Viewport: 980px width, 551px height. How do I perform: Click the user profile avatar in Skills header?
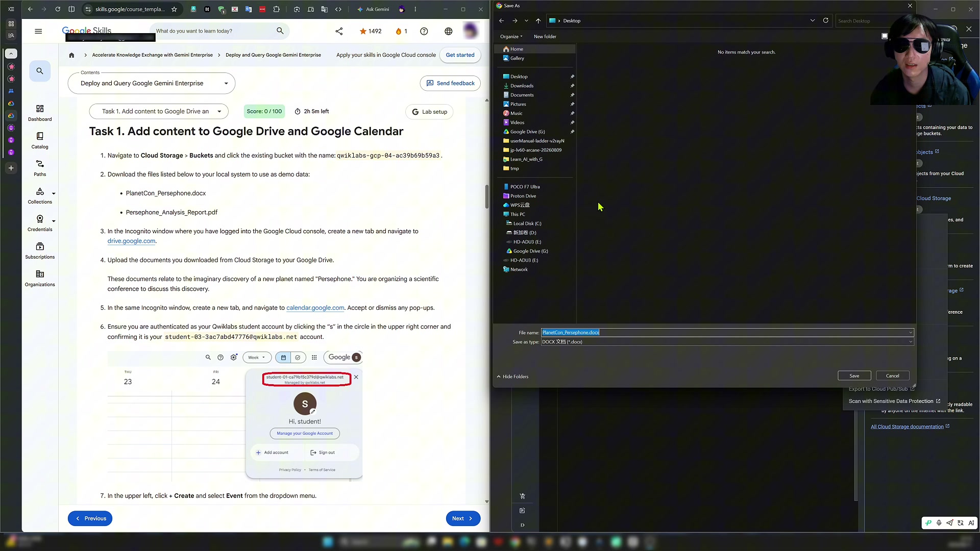click(471, 31)
